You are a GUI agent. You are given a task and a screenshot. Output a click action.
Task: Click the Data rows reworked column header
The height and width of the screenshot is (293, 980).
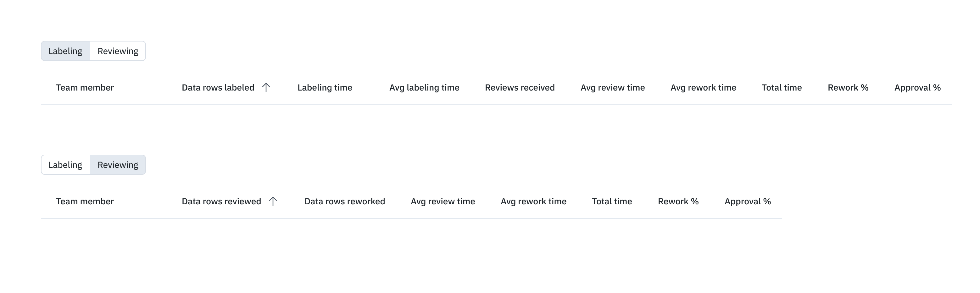point(345,201)
